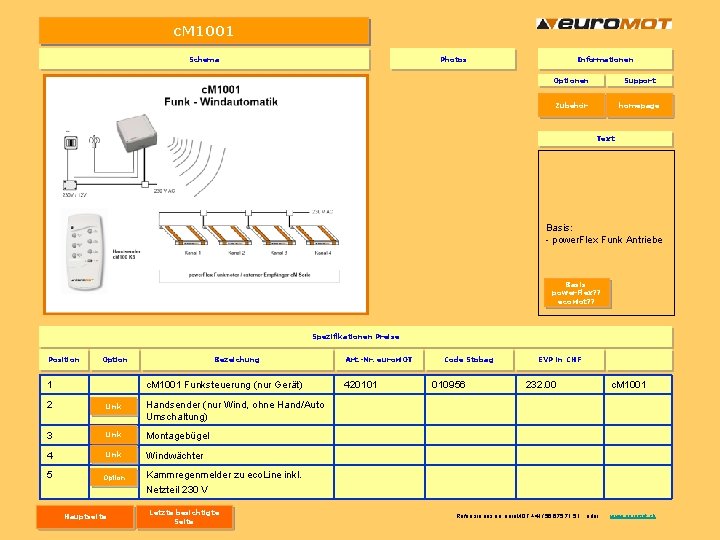Click Link button for Montagebügel row

(x=113, y=434)
